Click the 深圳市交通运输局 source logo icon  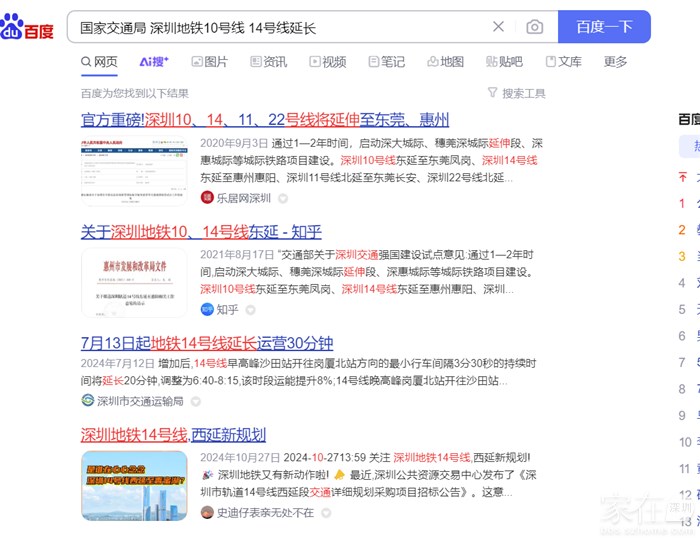[x=88, y=401]
